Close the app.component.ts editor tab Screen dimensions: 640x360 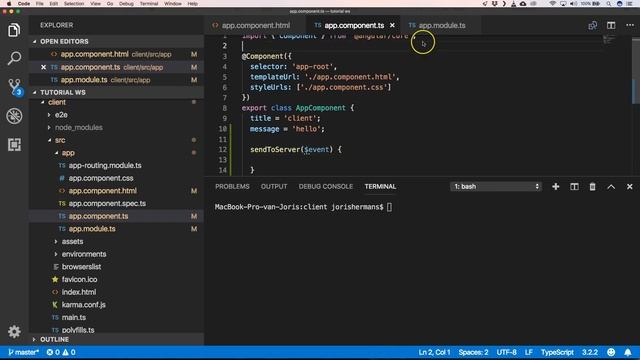pyautogui.click(x=392, y=25)
